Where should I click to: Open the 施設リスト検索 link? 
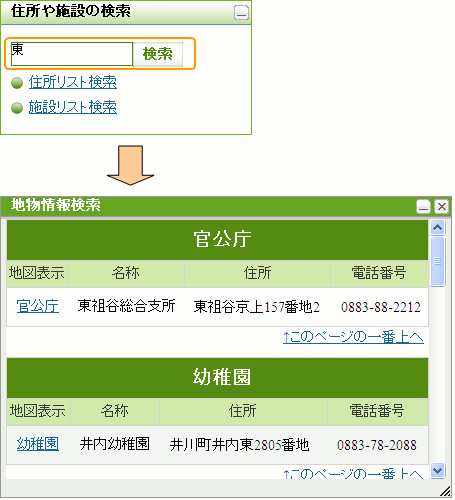click(x=73, y=107)
